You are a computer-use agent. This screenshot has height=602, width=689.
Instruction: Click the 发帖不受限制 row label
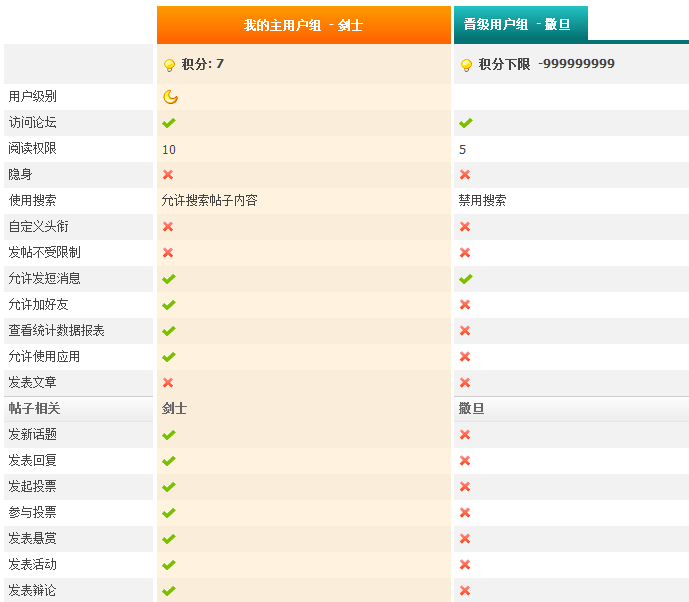pos(44,252)
